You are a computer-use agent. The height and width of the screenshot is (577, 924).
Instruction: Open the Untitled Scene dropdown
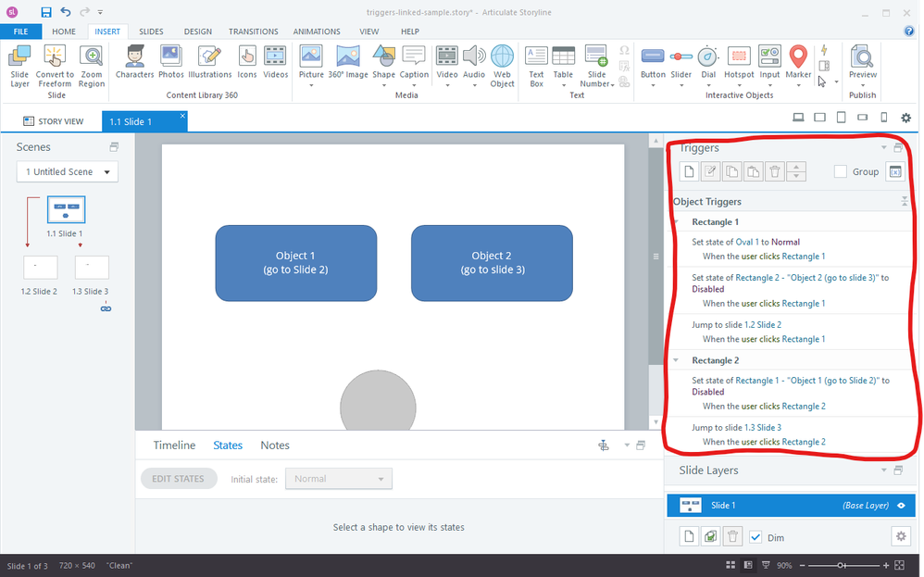pyautogui.click(x=68, y=171)
